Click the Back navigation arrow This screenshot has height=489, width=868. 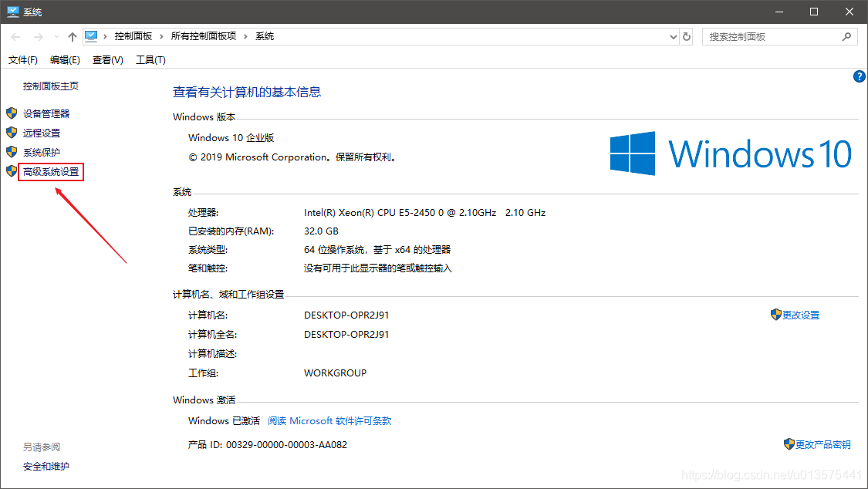click(15, 36)
